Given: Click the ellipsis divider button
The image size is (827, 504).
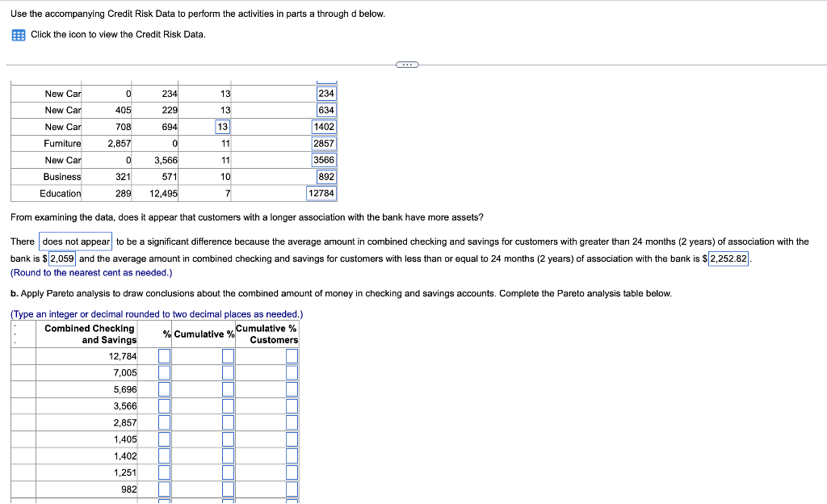Looking at the screenshot, I should click(407, 64).
